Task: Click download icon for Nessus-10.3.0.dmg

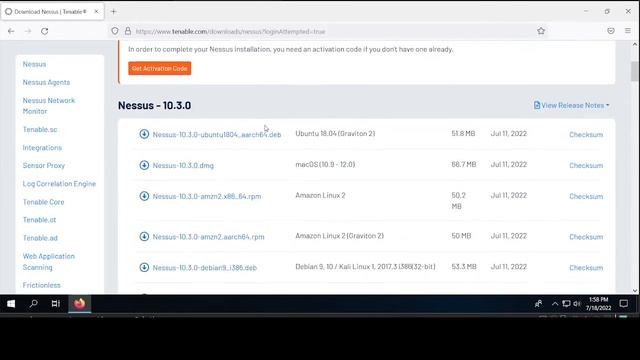Action: (x=144, y=165)
